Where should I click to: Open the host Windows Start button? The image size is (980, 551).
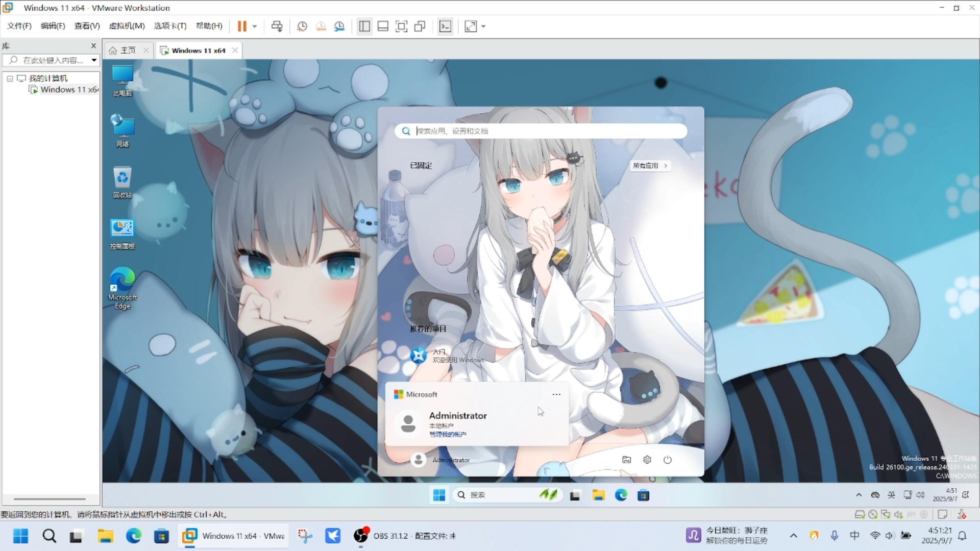pos(20,536)
